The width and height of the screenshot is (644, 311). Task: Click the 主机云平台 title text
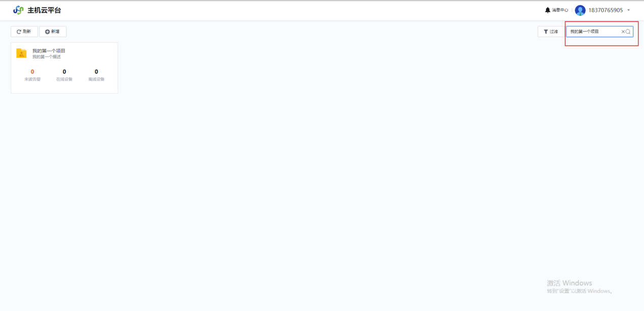point(44,10)
